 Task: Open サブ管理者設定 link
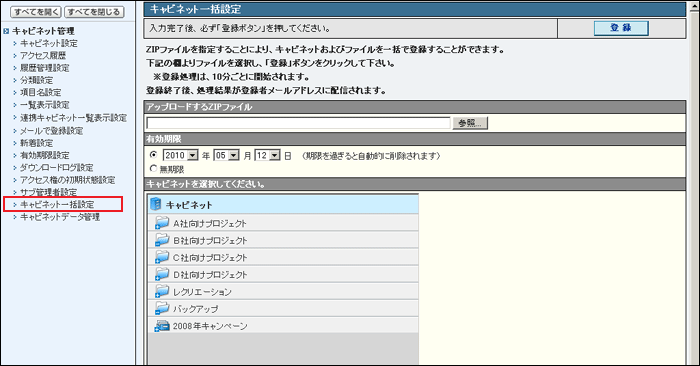tap(49, 192)
